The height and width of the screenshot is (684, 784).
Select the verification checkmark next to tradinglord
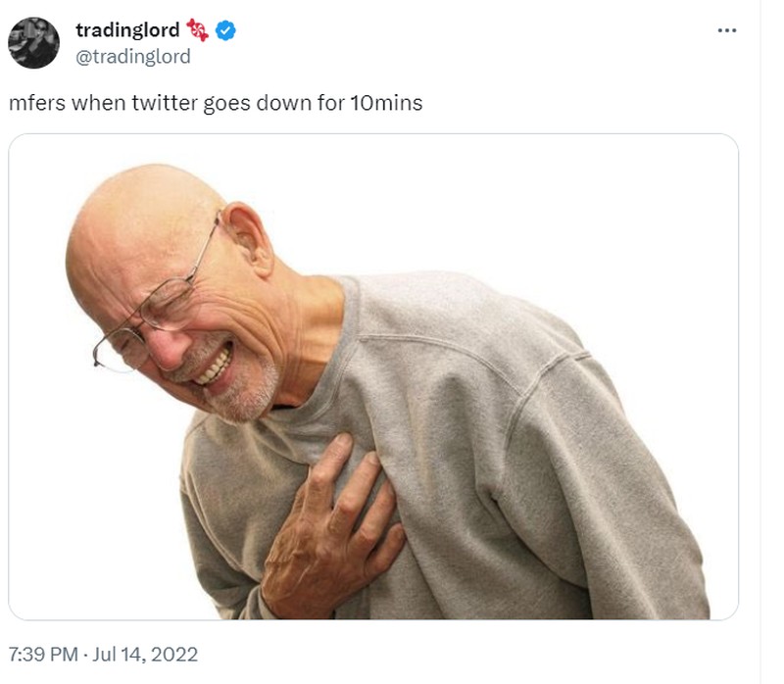226,28
